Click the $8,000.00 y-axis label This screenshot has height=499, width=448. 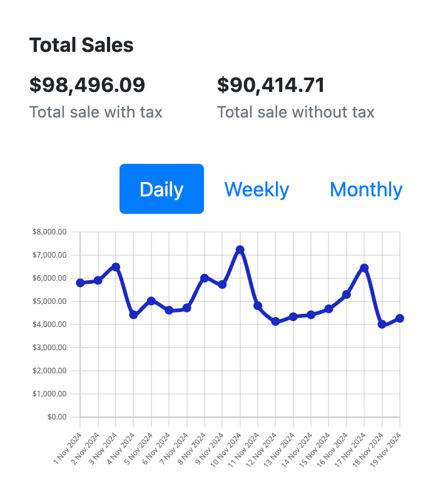(49, 232)
